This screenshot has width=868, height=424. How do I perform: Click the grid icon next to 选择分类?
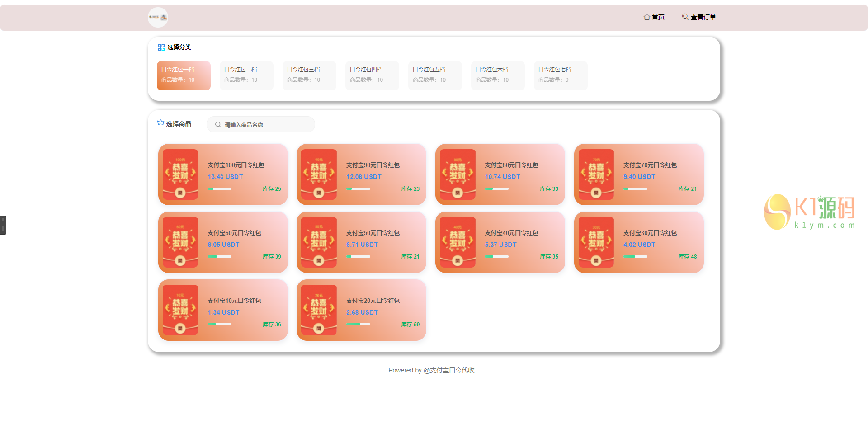click(161, 47)
